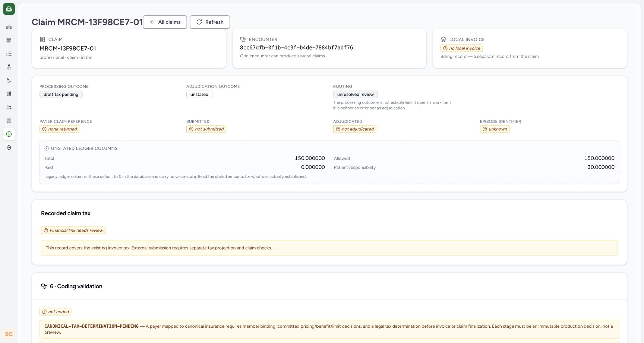Click the Allowed value 150.000000
Image resolution: width=644 pixels, height=343 pixels.
599,158
